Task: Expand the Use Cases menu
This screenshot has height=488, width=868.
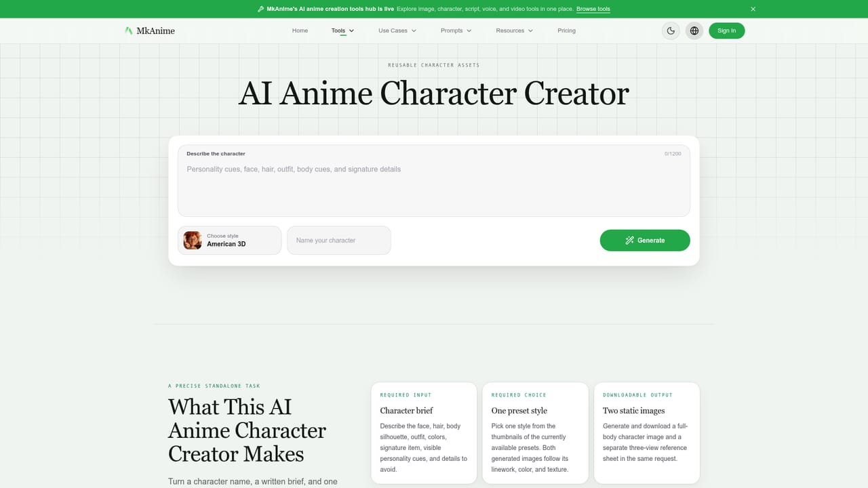Action: pos(397,30)
